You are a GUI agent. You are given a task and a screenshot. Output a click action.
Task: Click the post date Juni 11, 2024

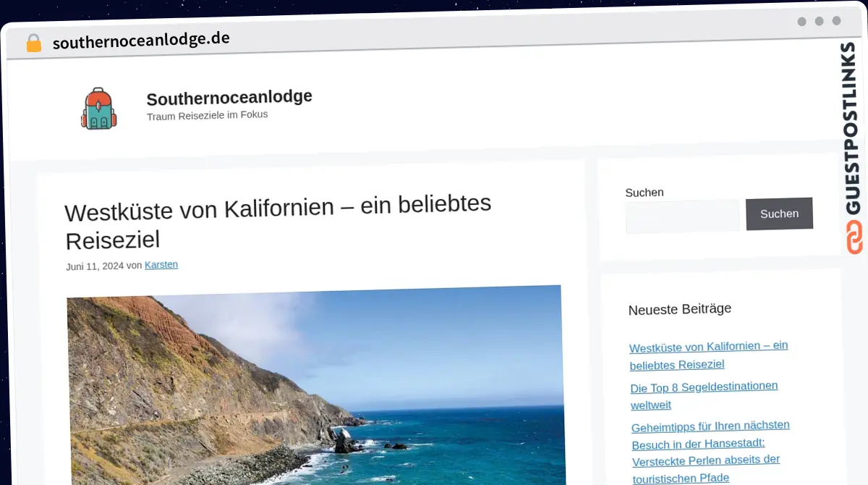point(94,266)
